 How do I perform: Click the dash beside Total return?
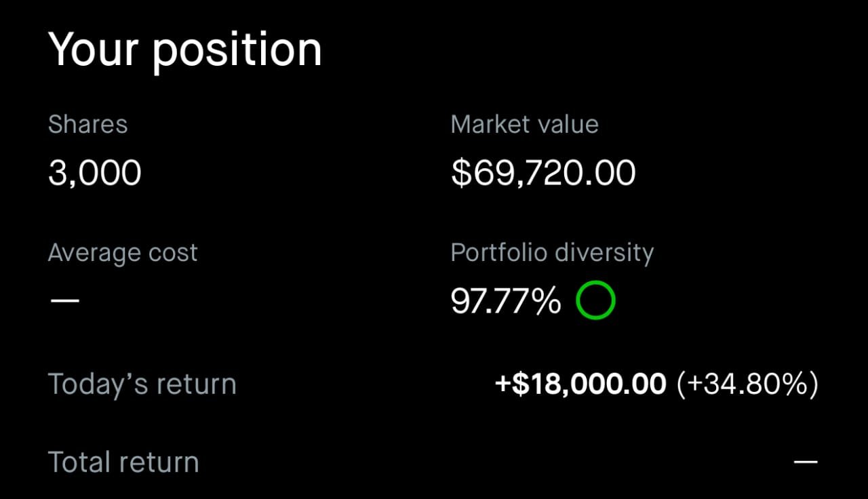[806, 462]
